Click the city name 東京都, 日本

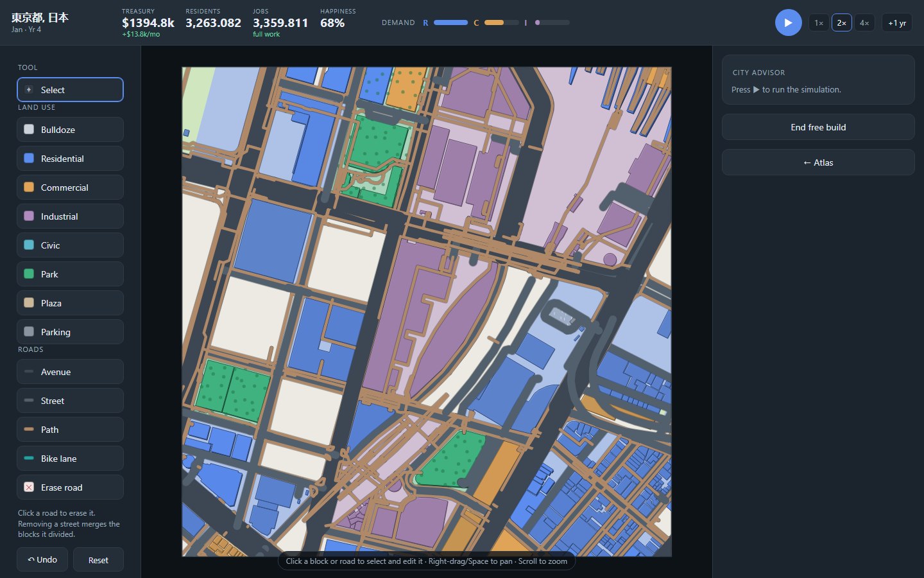coord(40,17)
